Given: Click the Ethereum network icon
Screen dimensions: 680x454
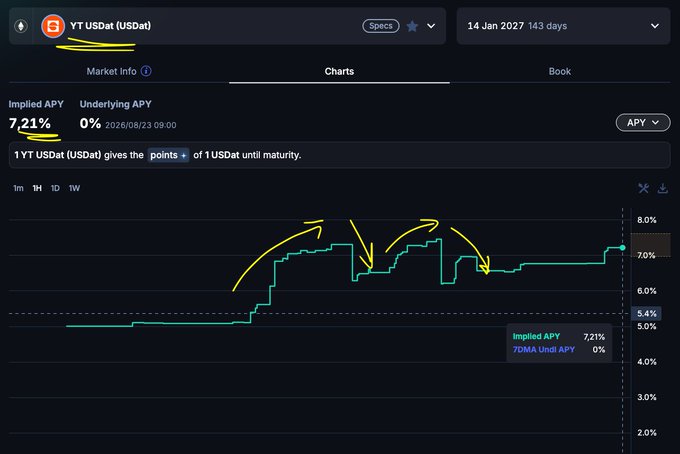Looking at the screenshot, I should click(21, 26).
